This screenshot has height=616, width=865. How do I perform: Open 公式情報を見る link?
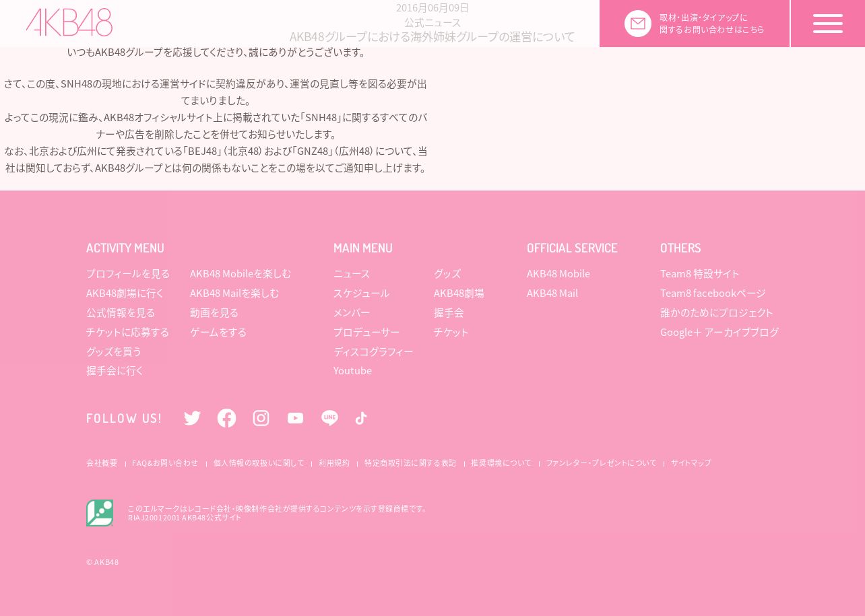click(121, 312)
